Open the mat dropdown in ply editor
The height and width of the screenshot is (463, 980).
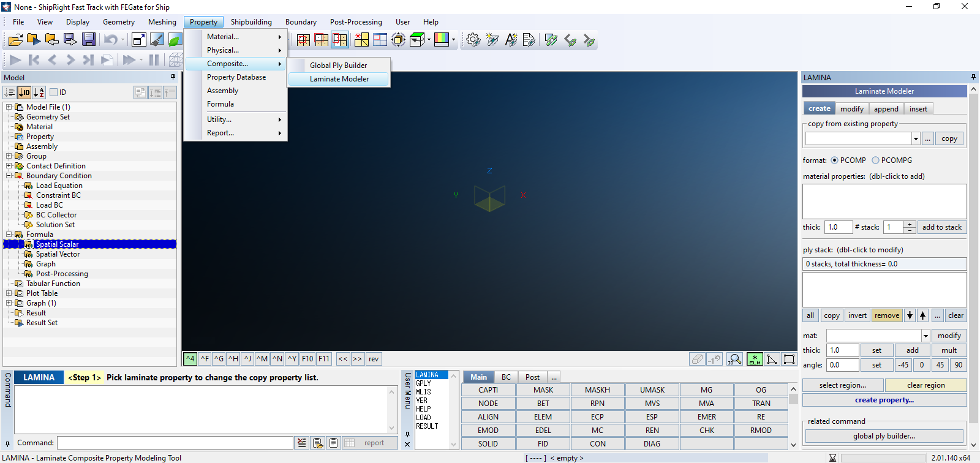click(x=925, y=336)
